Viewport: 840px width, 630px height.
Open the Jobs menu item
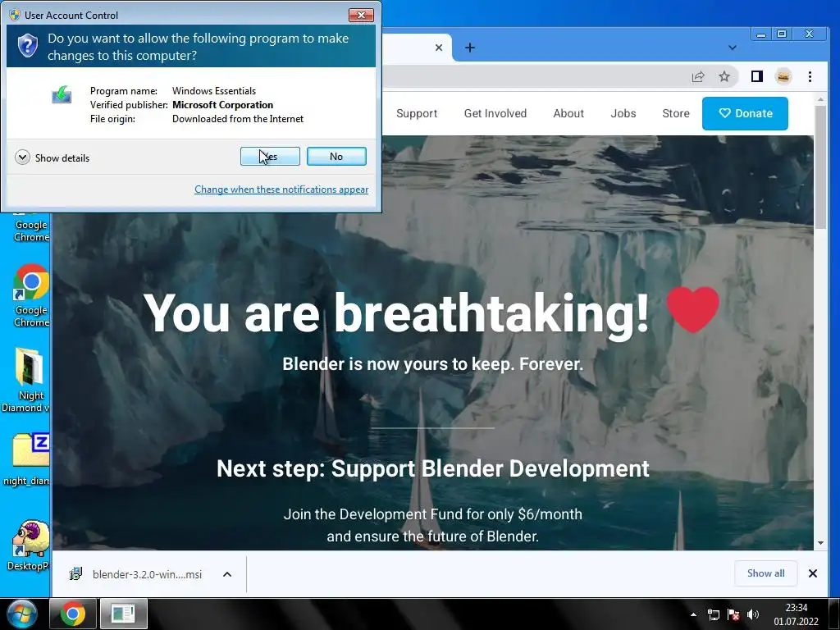tap(623, 113)
